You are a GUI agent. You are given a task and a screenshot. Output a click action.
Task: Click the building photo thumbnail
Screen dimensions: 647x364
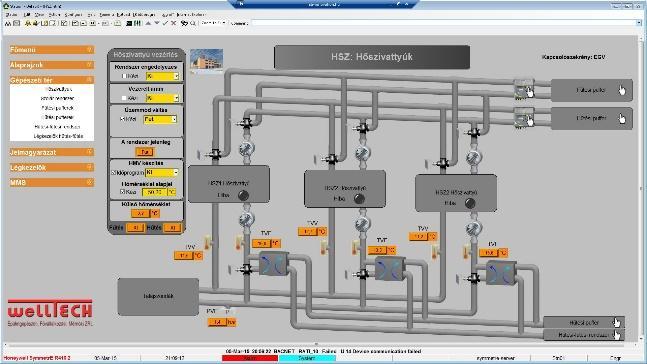(207, 59)
